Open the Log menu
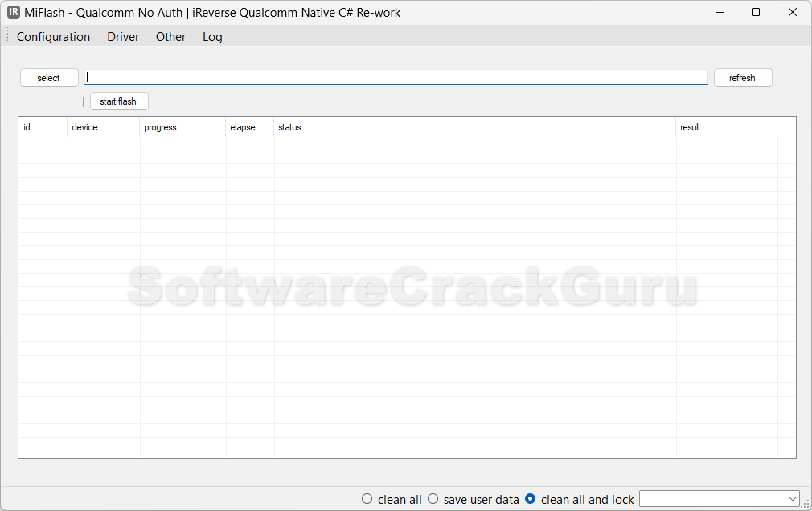Image resolution: width=812 pixels, height=511 pixels. pyautogui.click(x=212, y=37)
